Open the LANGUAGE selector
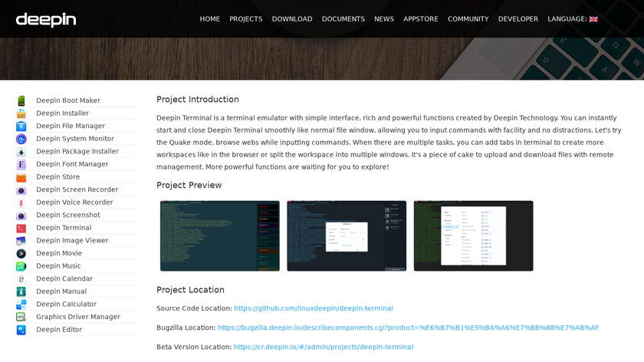The image size is (644, 362). (573, 19)
